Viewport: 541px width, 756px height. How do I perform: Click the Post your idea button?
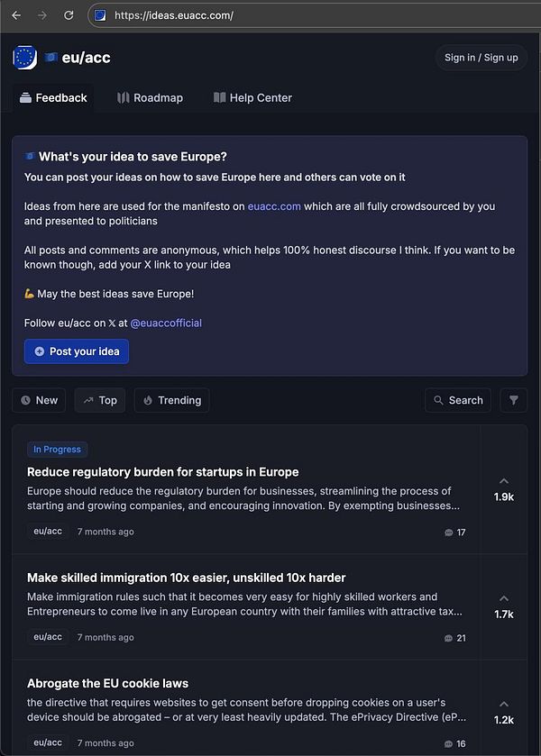click(x=76, y=352)
